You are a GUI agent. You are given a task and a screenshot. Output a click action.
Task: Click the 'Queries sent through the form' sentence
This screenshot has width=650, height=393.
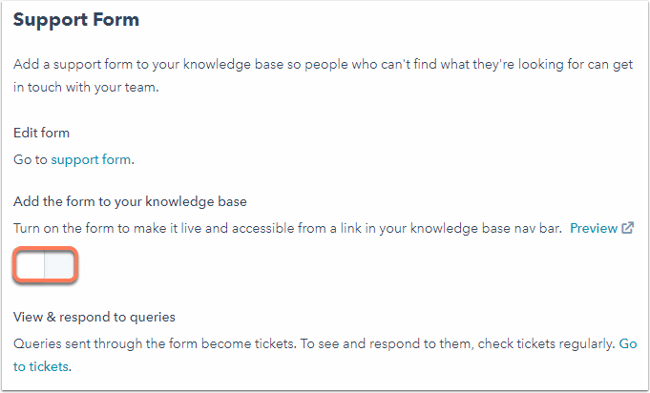point(154,344)
